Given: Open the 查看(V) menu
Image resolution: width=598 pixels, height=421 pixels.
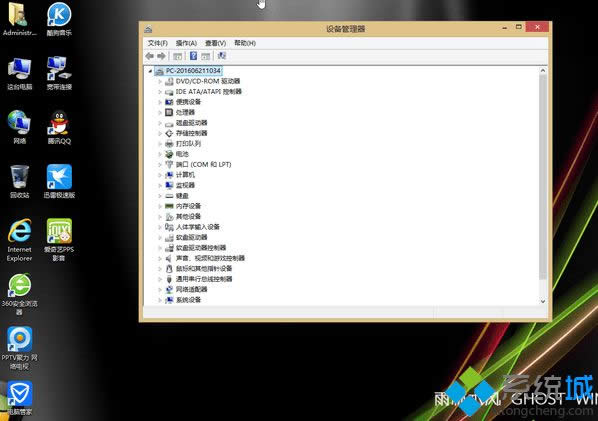Looking at the screenshot, I should 215,43.
